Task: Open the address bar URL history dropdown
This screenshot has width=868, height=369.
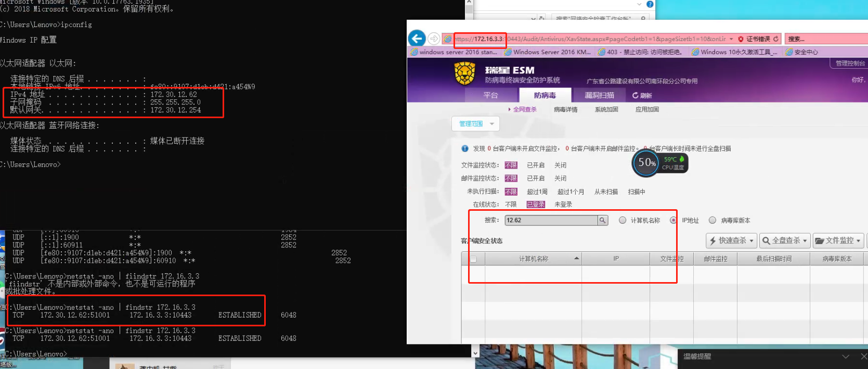Action: tap(731, 39)
